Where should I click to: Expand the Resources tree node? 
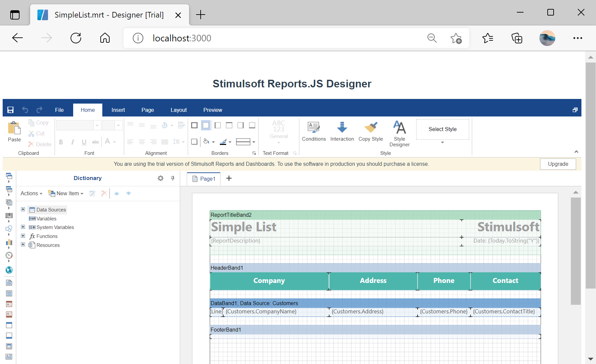[x=23, y=245]
